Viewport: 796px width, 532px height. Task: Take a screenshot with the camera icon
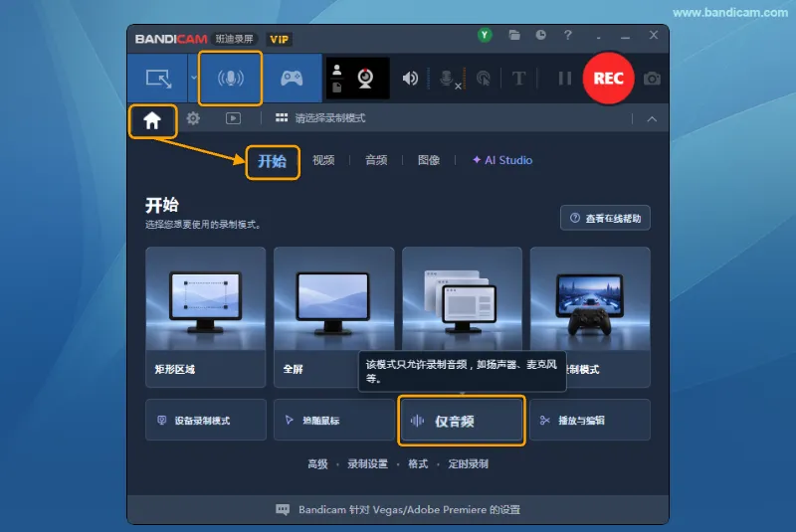pyautogui.click(x=652, y=79)
